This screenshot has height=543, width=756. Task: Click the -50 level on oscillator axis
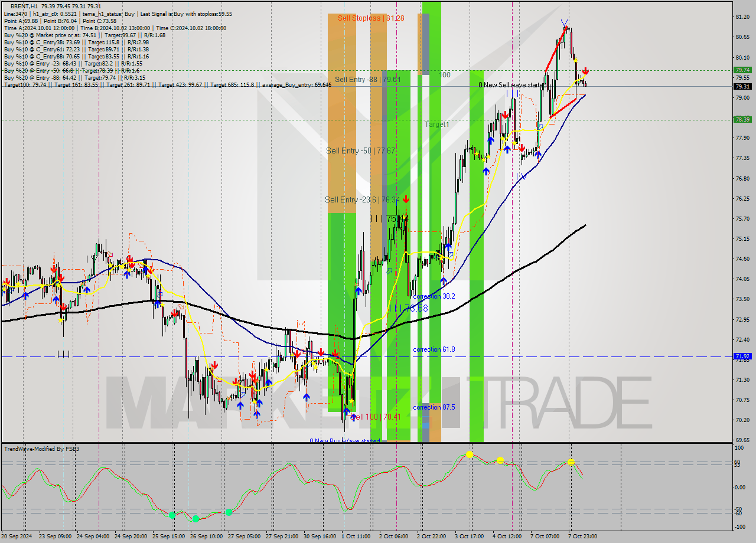739,509
